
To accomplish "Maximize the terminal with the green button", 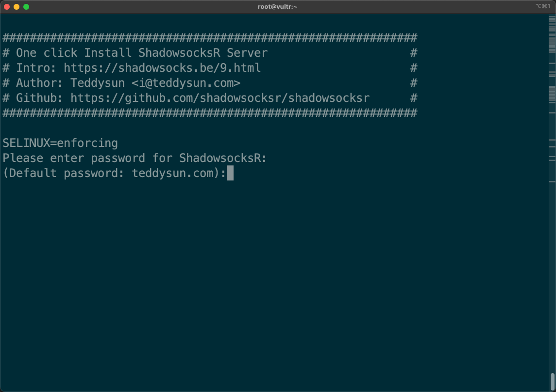I will coord(26,7).
